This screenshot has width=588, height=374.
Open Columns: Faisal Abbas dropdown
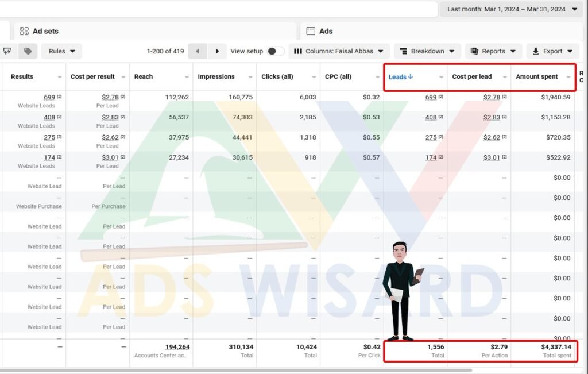339,51
